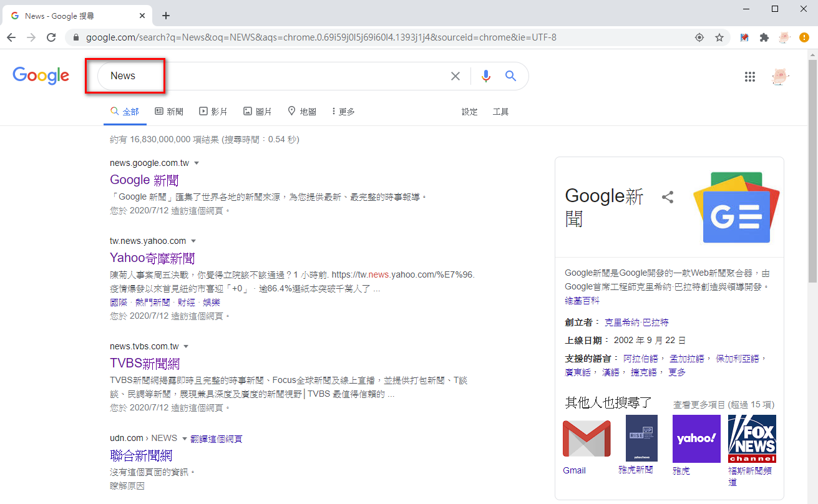818x504 pixels.
Task: Open the 維基百科 source link
Action: point(582,301)
